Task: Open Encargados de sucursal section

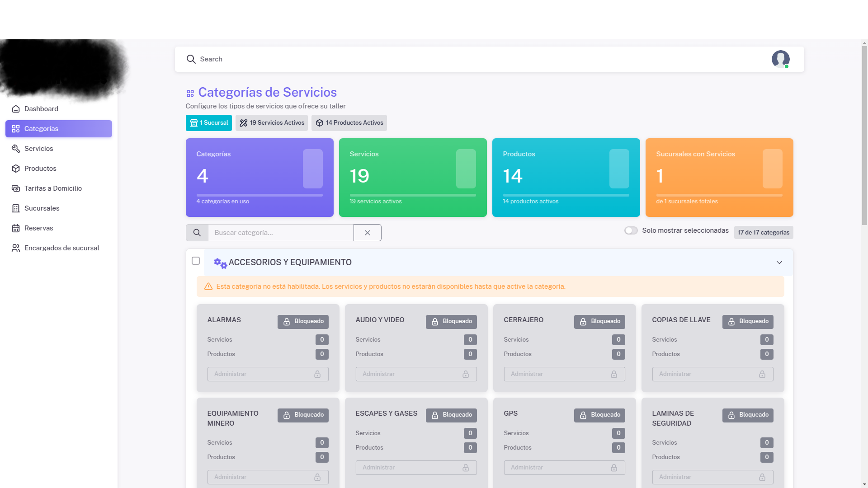Action: point(61,248)
